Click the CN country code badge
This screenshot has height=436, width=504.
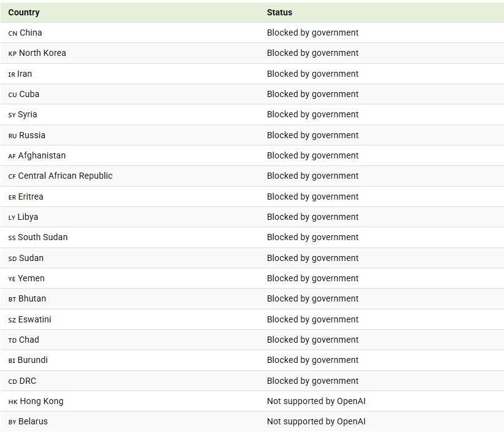click(x=13, y=33)
